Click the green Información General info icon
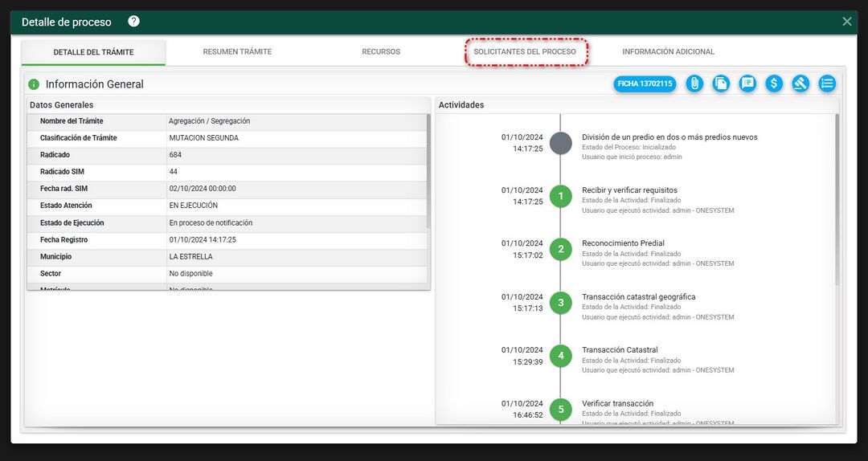 click(x=34, y=84)
